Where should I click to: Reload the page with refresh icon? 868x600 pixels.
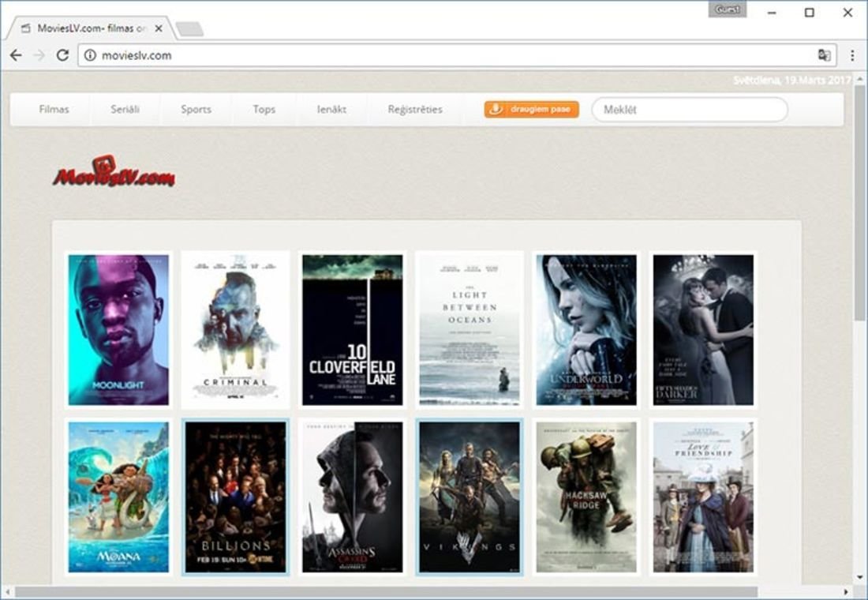click(62, 55)
